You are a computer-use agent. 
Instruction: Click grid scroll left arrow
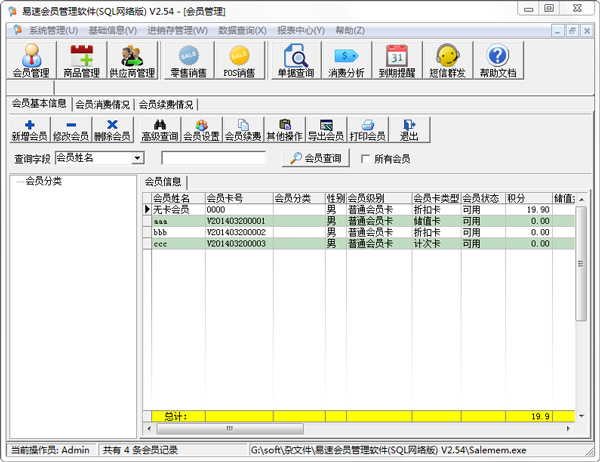(x=149, y=429)
